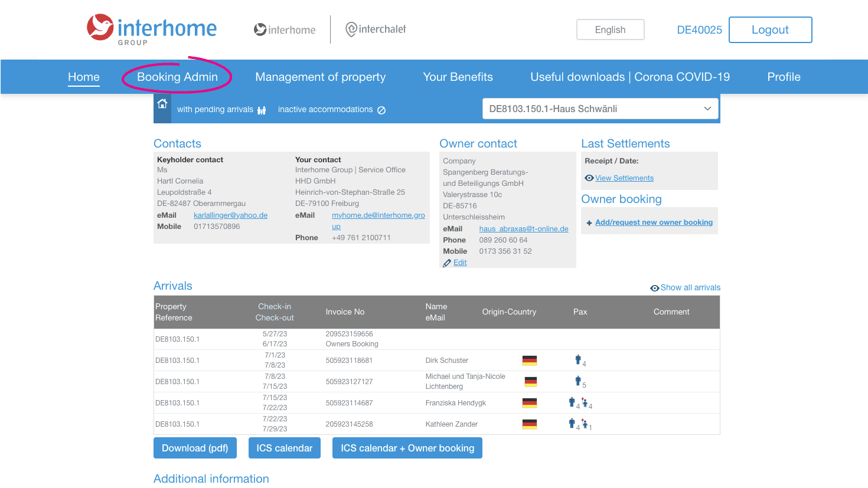Screen dimensions: 868x488
Task: Open the interhome brand logo link
Action: coord(285,30)
